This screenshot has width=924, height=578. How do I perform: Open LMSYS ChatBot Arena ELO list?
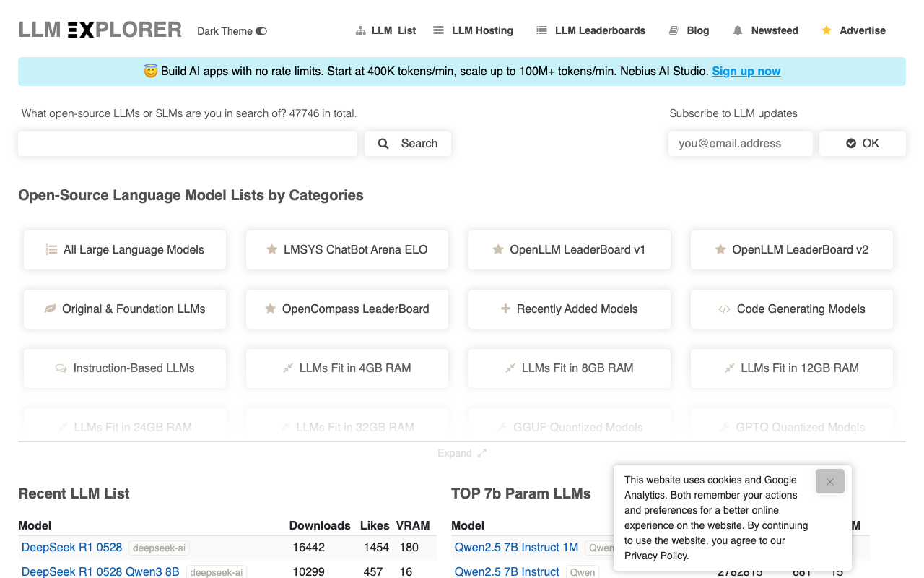click(347, 250)
